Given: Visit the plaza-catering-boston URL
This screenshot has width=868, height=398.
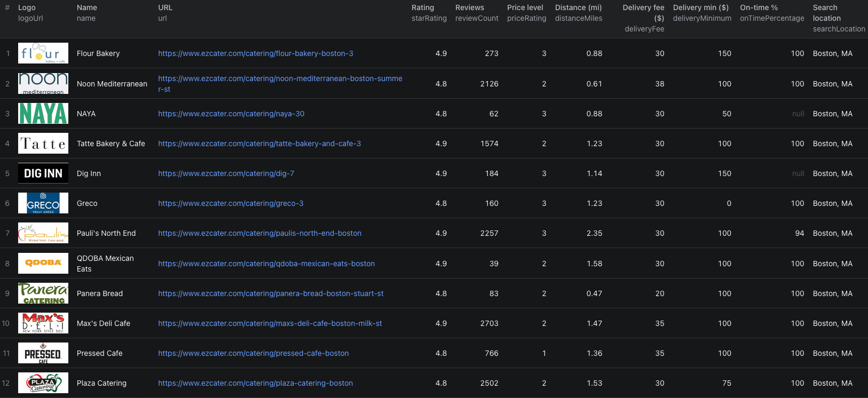Looking at the screenshot, I should (x=256, y=383).
